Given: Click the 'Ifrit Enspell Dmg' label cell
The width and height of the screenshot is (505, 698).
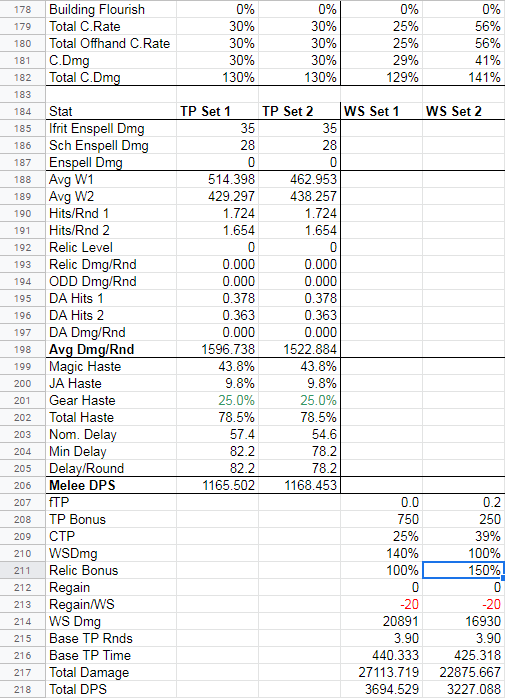Looking at the screenshot, I should click(x=111, y=128).
